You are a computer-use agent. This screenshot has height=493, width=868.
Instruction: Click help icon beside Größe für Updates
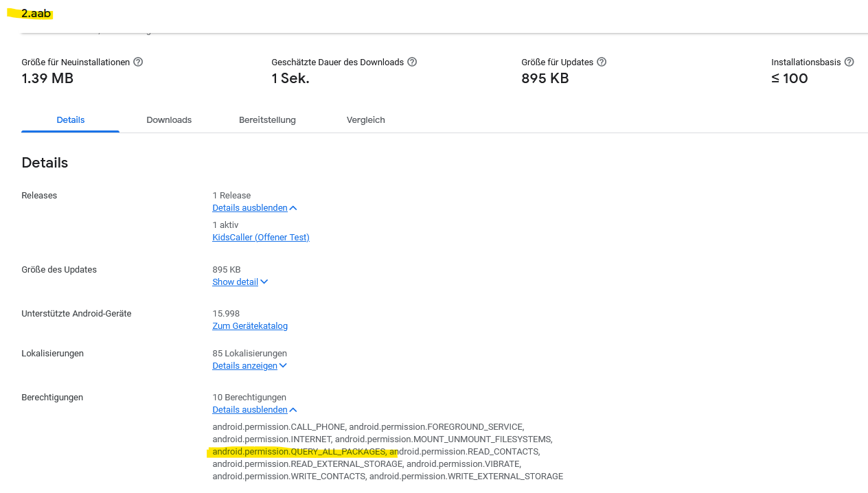pyautogui.click(x=602, y=62)
